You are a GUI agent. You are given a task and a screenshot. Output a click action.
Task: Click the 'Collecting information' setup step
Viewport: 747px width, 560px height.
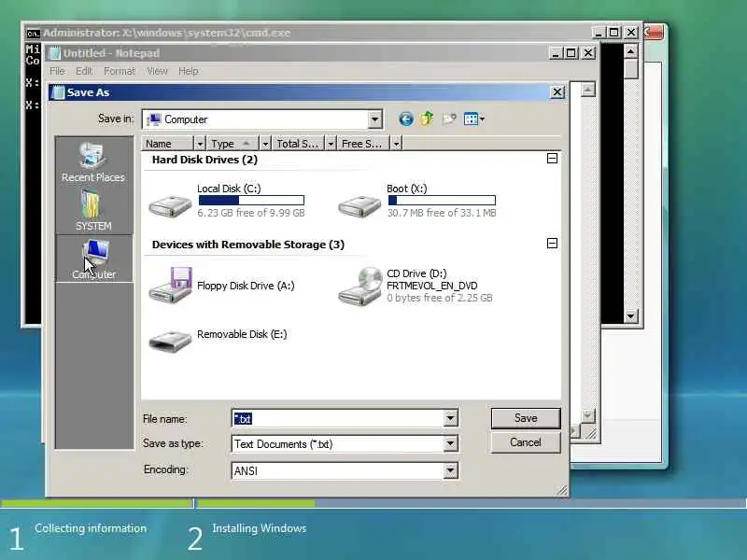pyautogui.click(x=91, y=528)
